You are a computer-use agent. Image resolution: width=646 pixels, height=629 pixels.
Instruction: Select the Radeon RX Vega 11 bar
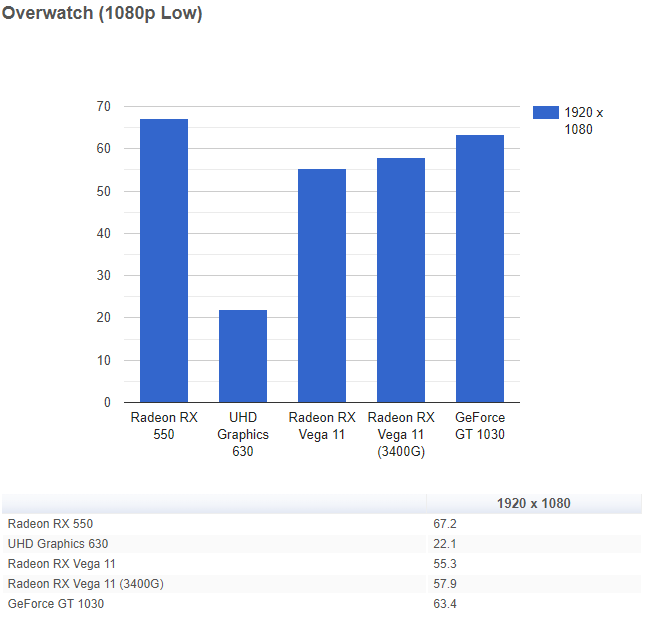point(322,285)
